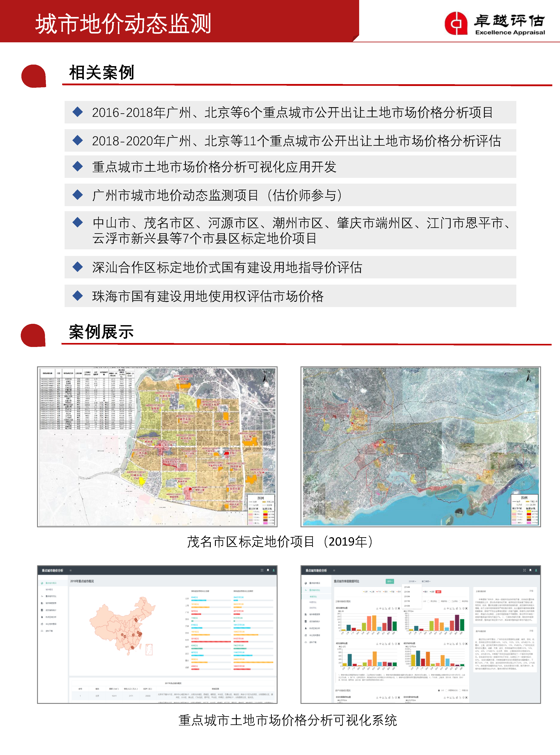Click left 茂名 benchmark land price map image
This screenshot has height=755, width=560.
click(157, 447)
